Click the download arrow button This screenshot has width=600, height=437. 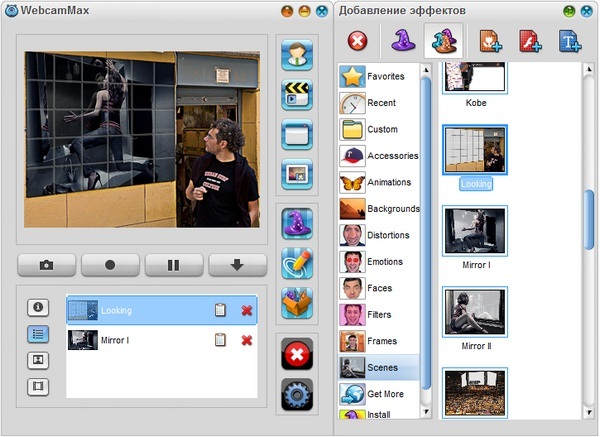(238, 265)
